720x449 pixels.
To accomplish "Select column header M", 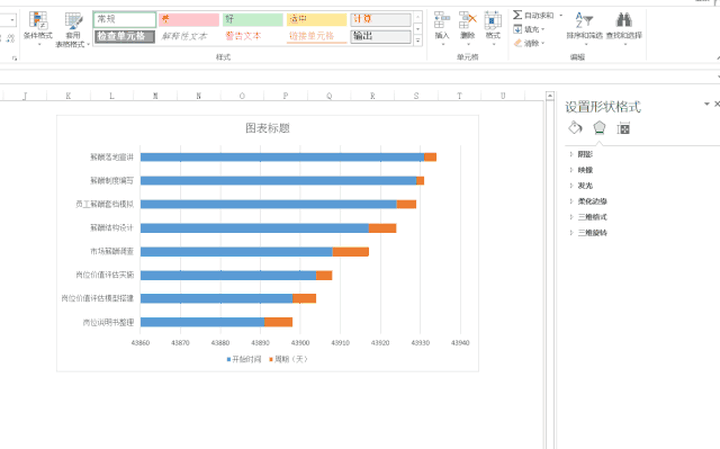I will point(155,95).
